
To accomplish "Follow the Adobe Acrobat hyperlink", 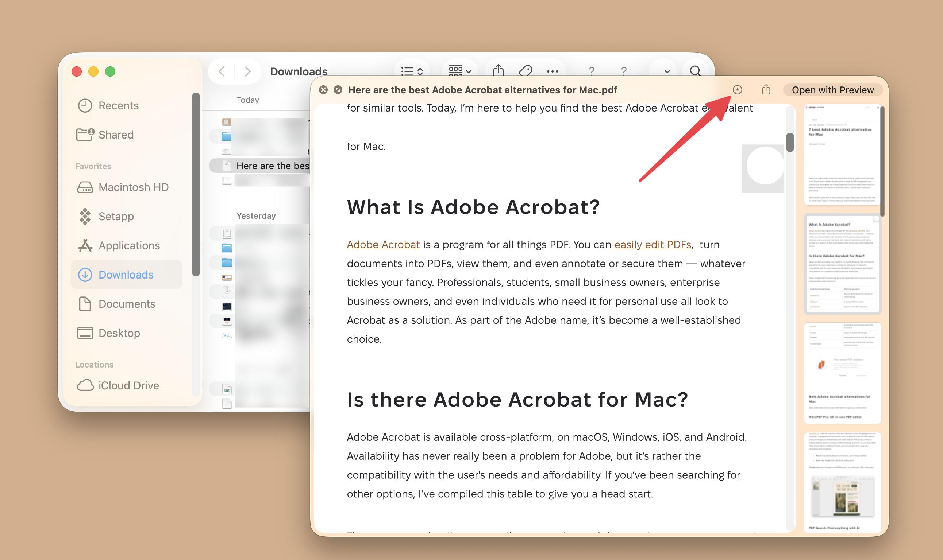I will (383, 245).
